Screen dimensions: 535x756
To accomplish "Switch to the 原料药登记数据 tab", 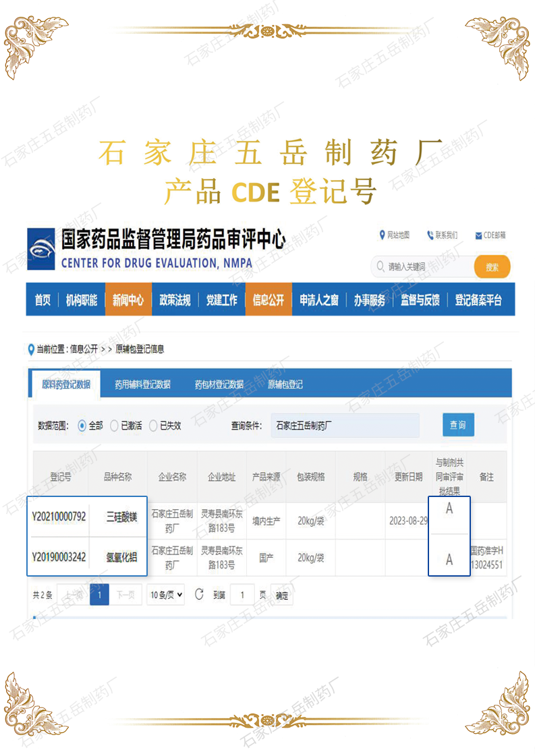I will click(66, 384).
